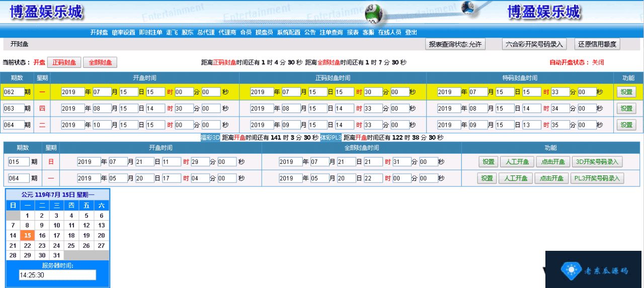
Task: Click the 报表查询状态:允许 button
Action: pyautogui.click(x=455, y=44)
